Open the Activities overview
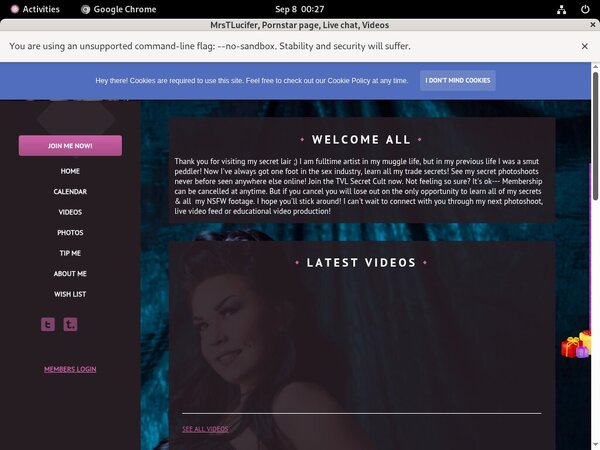The height and width of the screenshot is (450, 600). [33, 9]
